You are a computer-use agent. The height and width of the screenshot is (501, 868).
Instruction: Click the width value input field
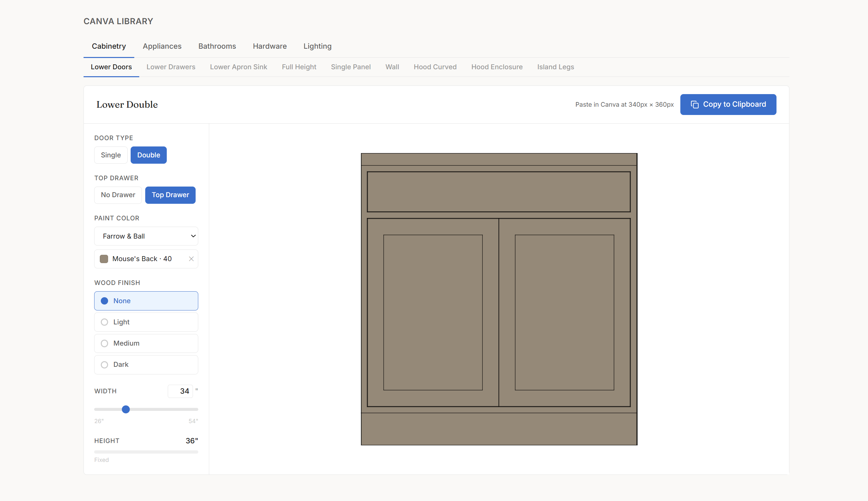180,391
